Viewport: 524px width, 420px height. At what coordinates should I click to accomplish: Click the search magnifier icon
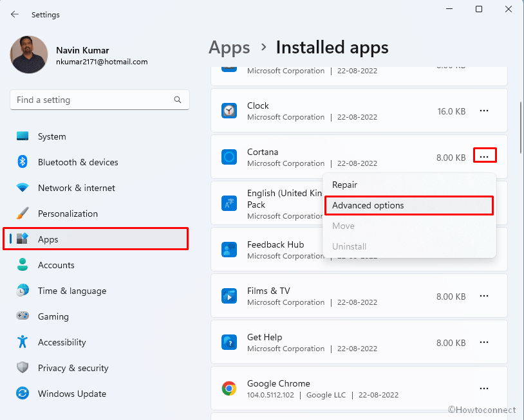tap(178, 100)
